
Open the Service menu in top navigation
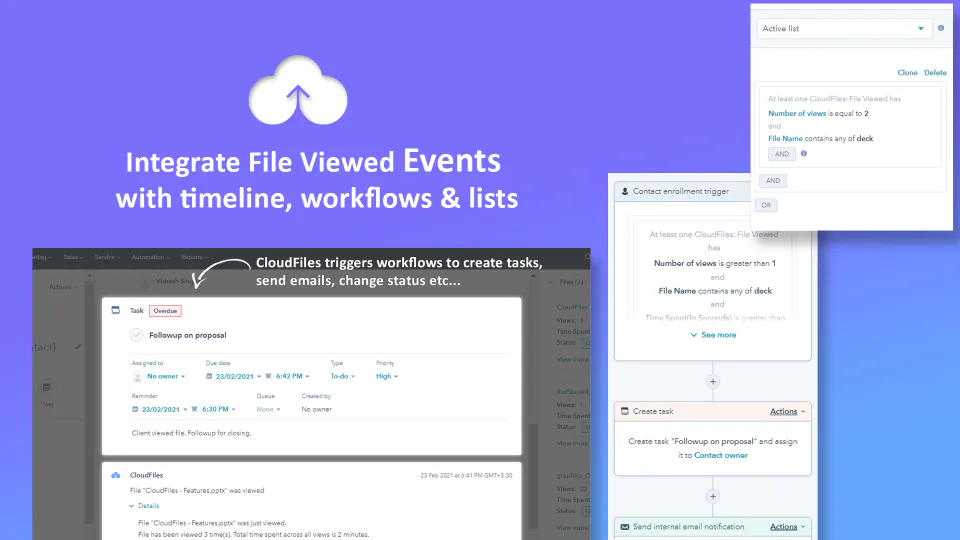pos(107,257)
